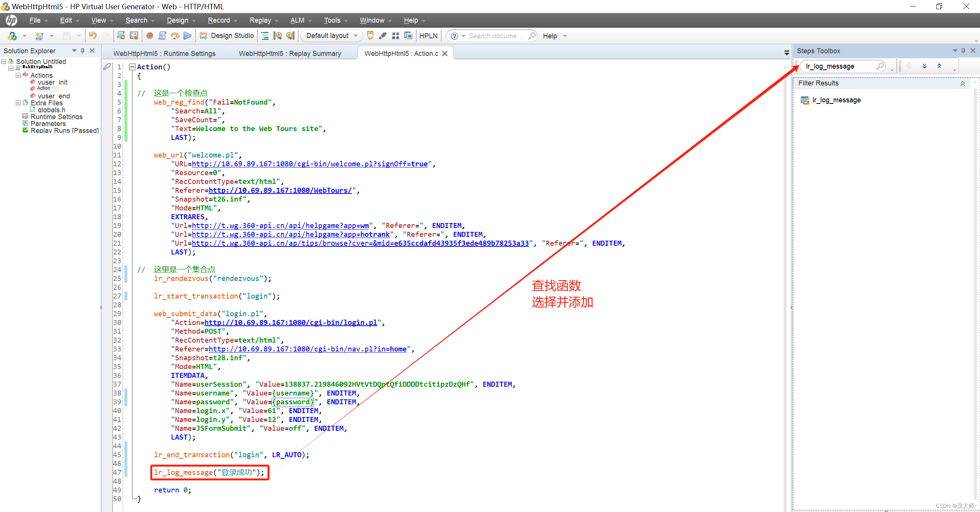Click the Steps Toolbox search field

tap(841, 66)
